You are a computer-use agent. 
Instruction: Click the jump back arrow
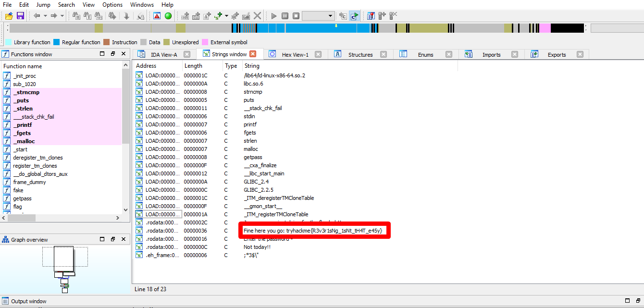coord(37,16)
